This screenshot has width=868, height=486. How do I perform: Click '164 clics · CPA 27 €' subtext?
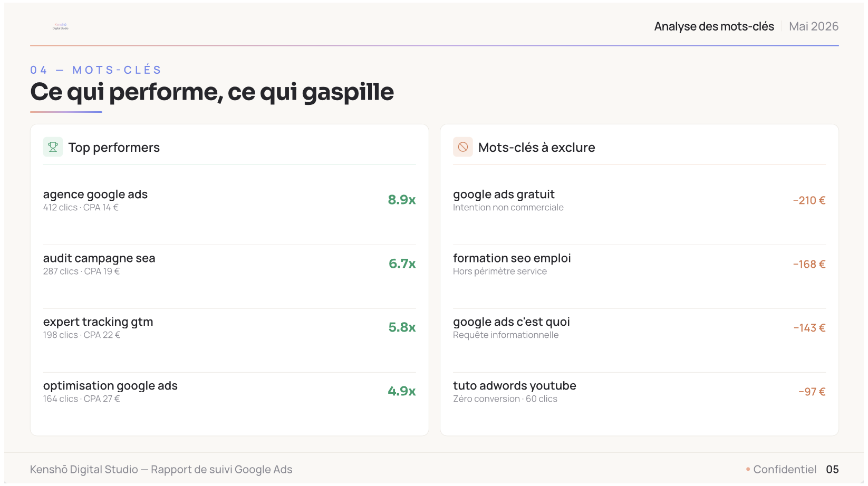click(82, 399)
